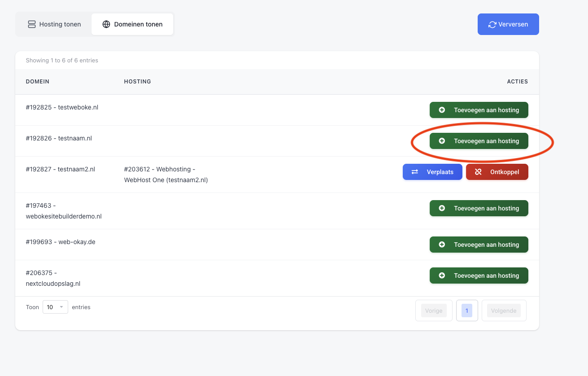The image size is (588, 376).
Task: Switch to the Hosting tonen tab
Action: coord(54,24)
